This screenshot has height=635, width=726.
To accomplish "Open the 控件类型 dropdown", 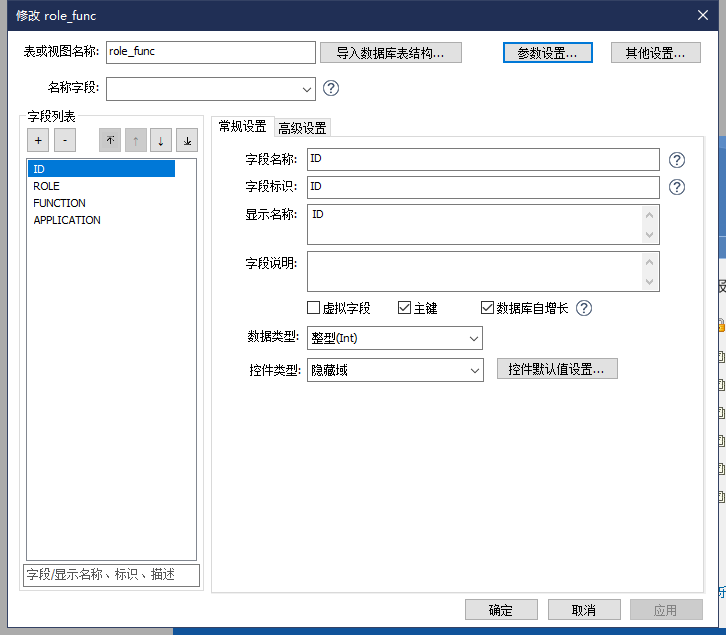I will 474,371.
